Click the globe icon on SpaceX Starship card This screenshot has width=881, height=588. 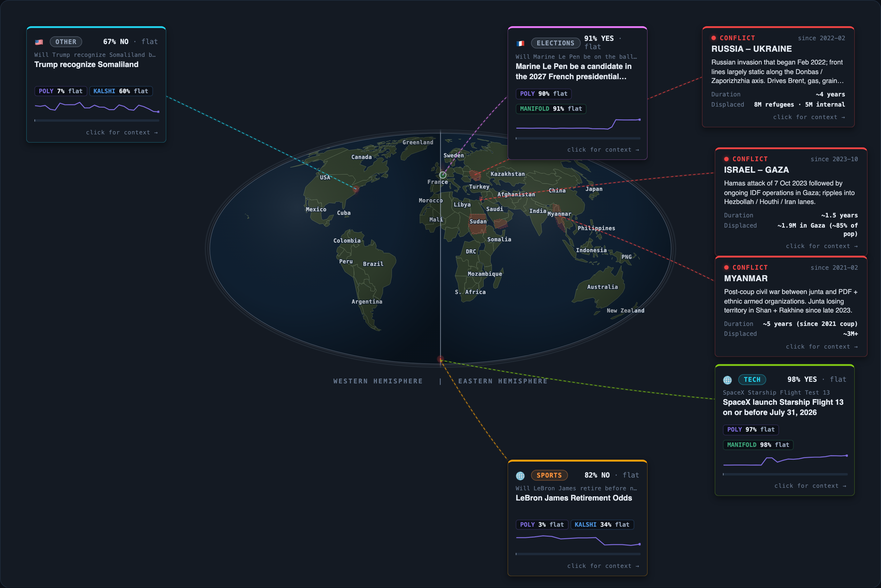[x=727, y=380]
